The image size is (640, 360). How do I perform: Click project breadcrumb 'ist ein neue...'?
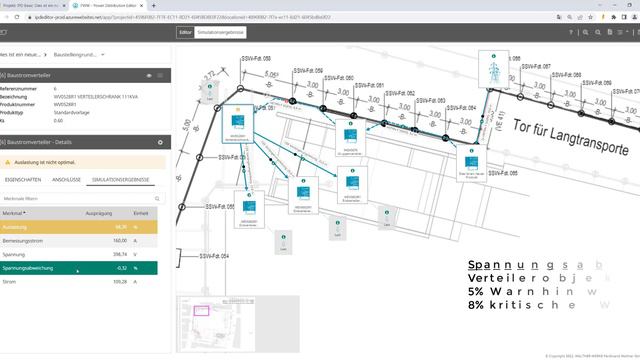pyautogui.click(x=20, y=55)
